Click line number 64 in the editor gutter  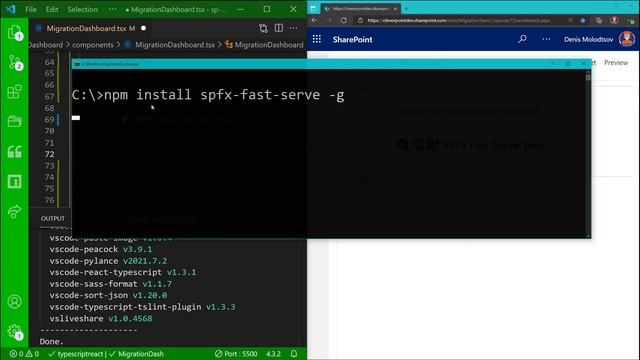point(49,62)
